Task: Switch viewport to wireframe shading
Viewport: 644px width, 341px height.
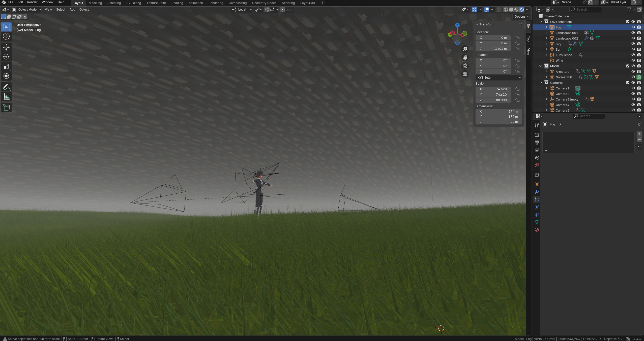Action: coord(506,10)
